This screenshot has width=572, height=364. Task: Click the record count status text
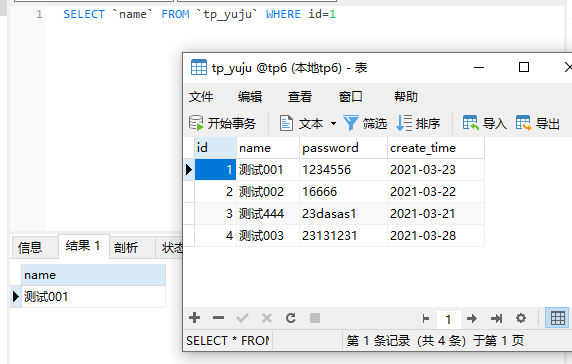click(435, 341)
